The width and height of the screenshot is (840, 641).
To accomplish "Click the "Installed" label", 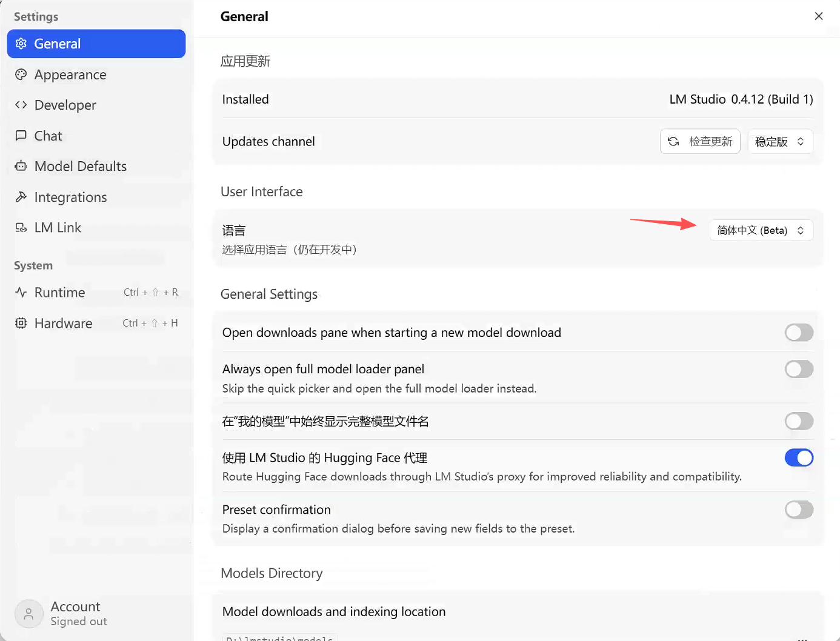I will pyautogui.click(x=245, y=99).
